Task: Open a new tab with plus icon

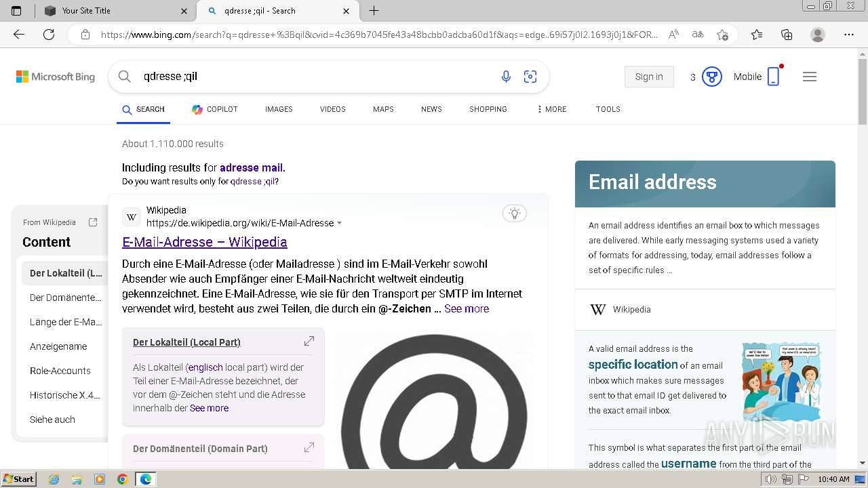Action: tap(374, 11)
